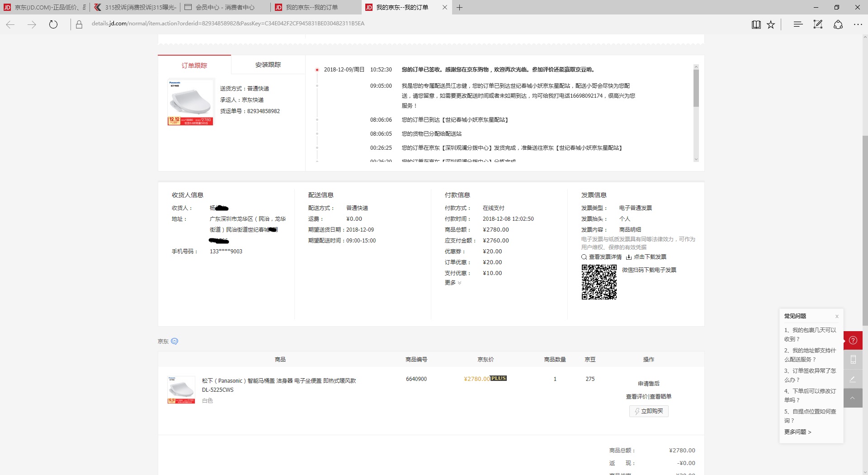The height and width of the screenshot is (475, 868).
Task: Open the product thumbnail in the item table
Action: tap(181, 389)
